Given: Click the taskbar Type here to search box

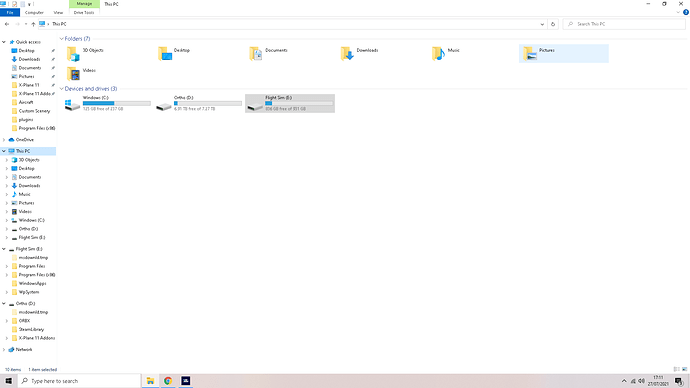Looking at the screenshot, I should 79,381.
